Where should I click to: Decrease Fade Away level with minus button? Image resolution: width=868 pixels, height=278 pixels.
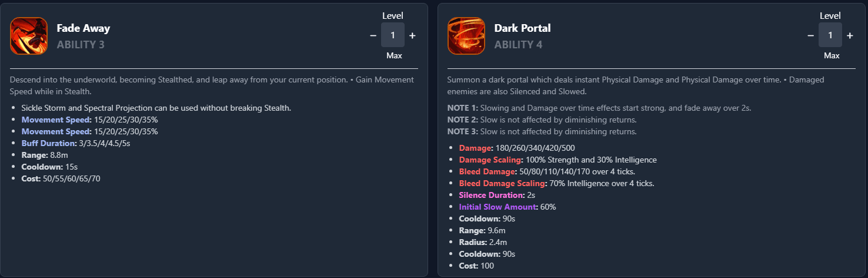pyautogui.click(x=373, y=35)
